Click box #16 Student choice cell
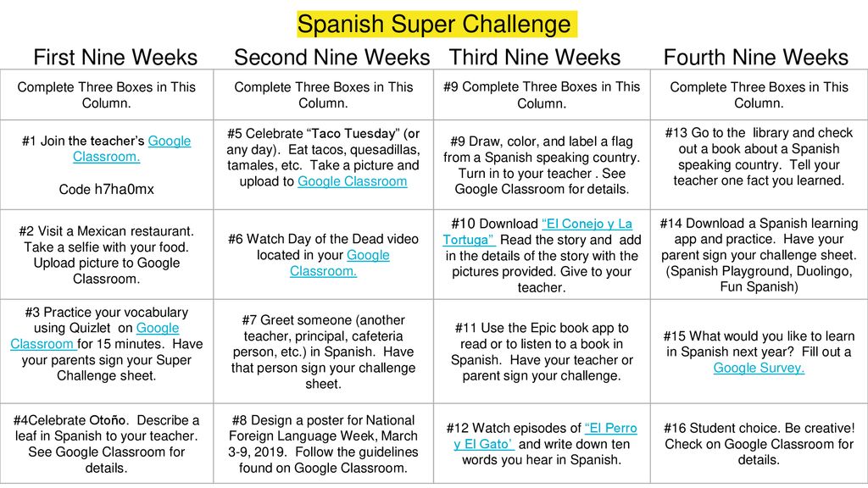Screen dimensions: 868x488 [759, 444]
